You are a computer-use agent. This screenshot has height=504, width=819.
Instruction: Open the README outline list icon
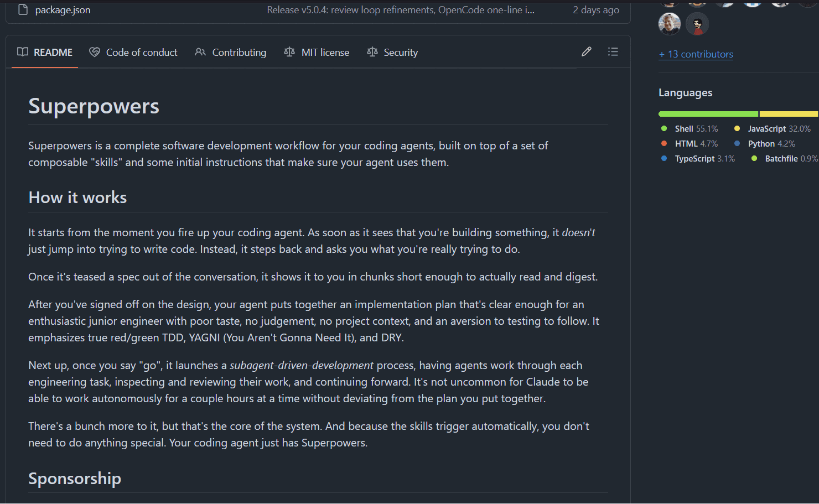click(x=613, y=52)
